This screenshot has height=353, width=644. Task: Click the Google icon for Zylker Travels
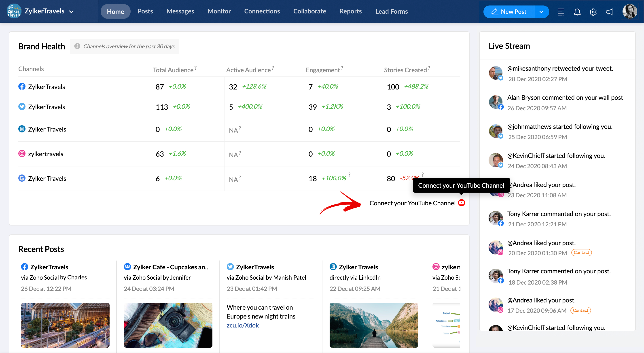(x=22, y=178)
